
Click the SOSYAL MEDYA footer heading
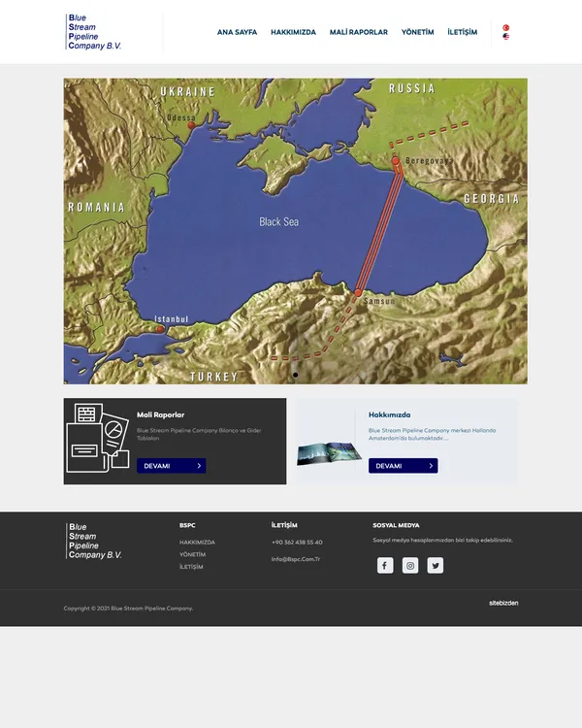coord(396,525)
